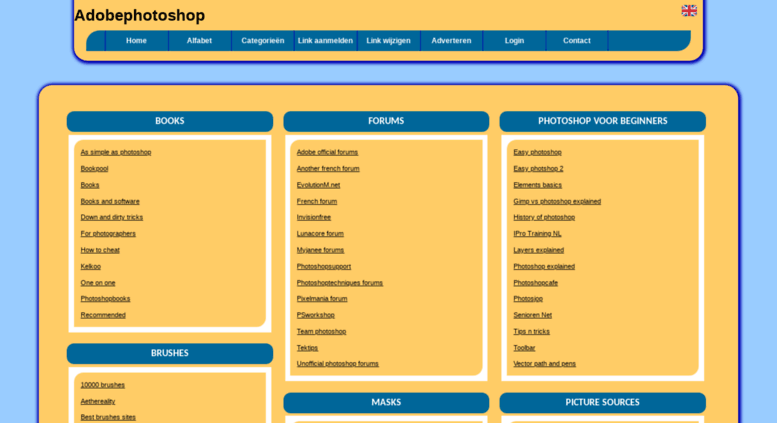Open the Home menu item
Image resolution: width=777 pixels, height=423 pixels.
(136, 41)
